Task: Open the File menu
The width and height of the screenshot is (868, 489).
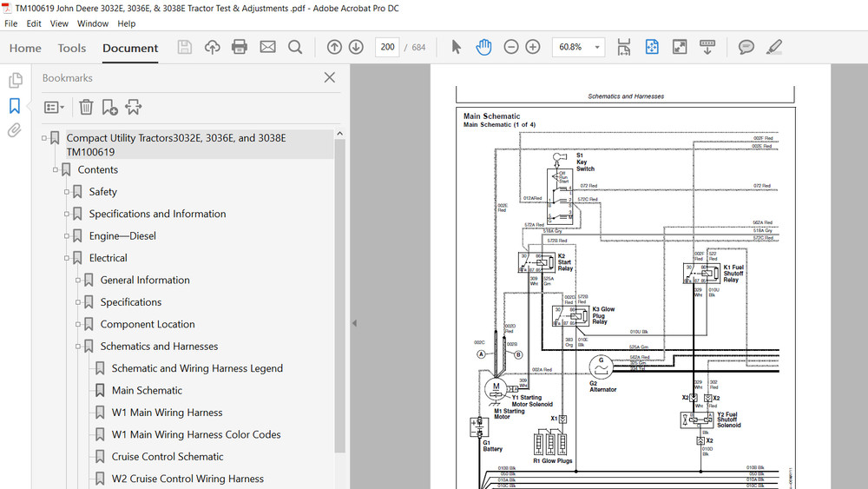Action: tap(10, 23)
